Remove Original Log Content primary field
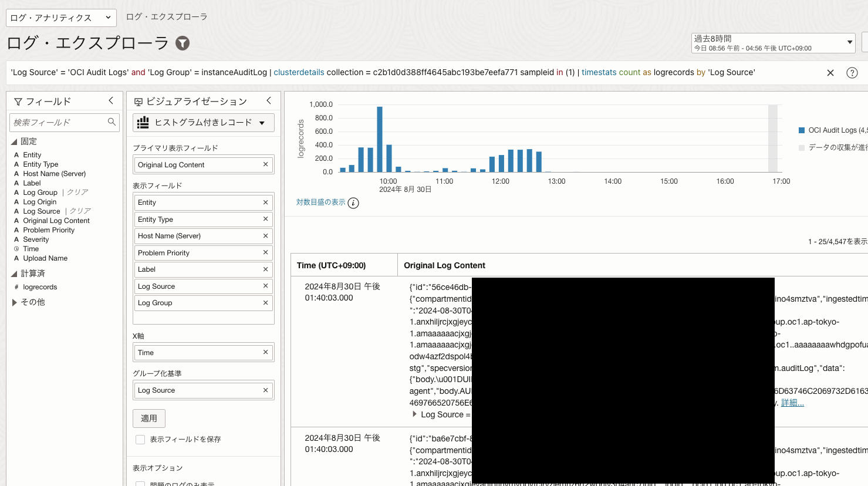The height and width of the screenshot is (486, 868). (265, 164)
